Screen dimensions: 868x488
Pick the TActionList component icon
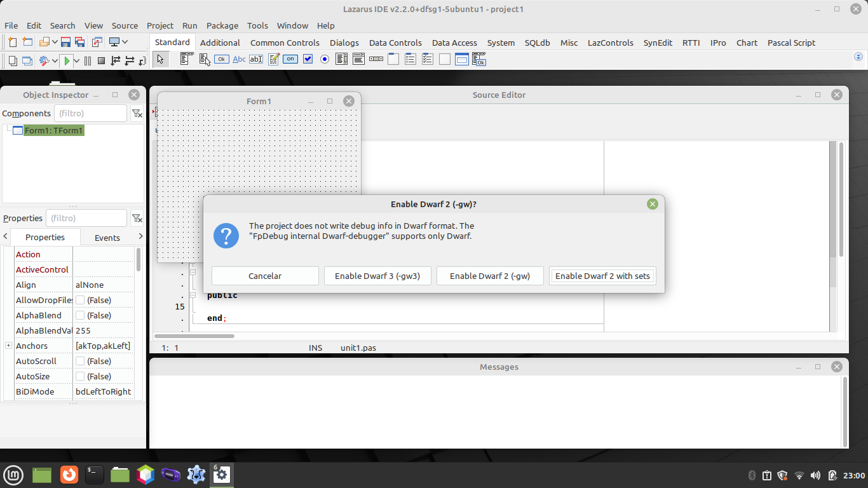[478, 59]
